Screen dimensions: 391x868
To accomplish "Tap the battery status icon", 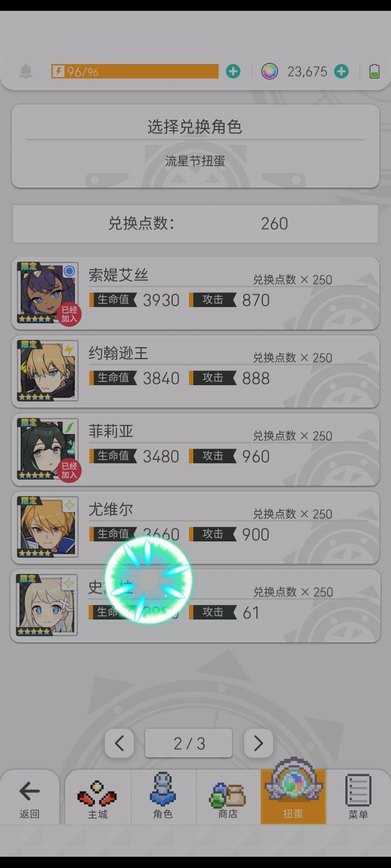I will (x=374, y=71).
